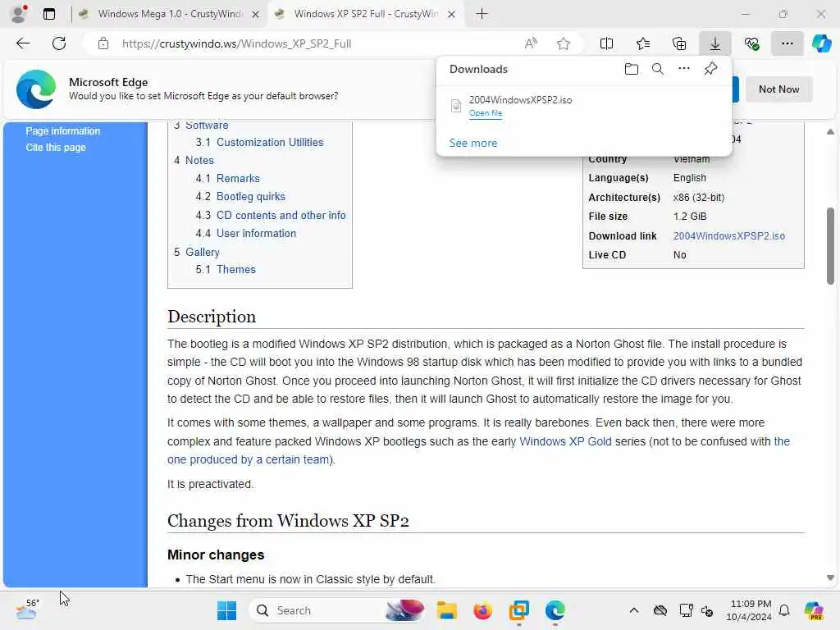The width and height of the screenshot is (840, 630).
Task: Open the VirtualBox-style taskbar app icon
Action: [518, 610]
